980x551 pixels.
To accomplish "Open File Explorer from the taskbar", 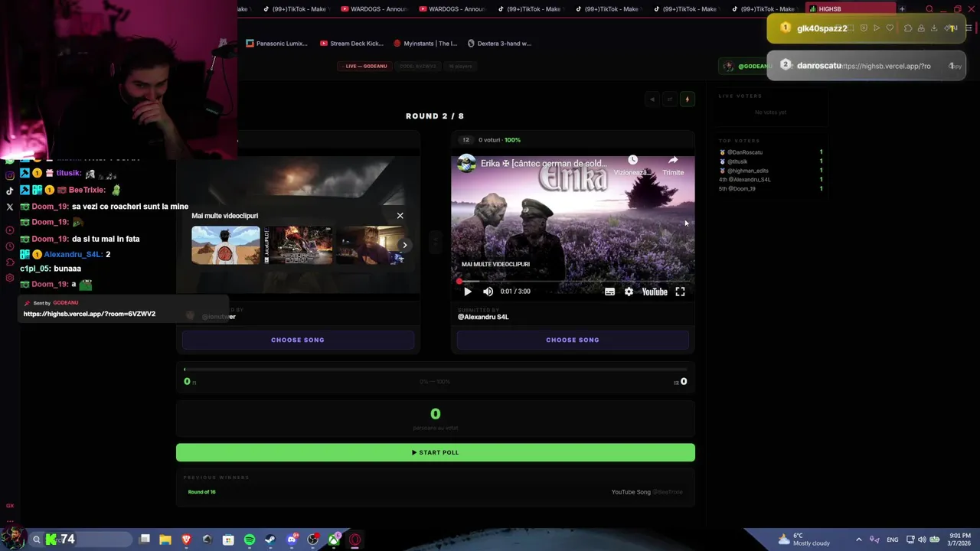I will 165,540.
